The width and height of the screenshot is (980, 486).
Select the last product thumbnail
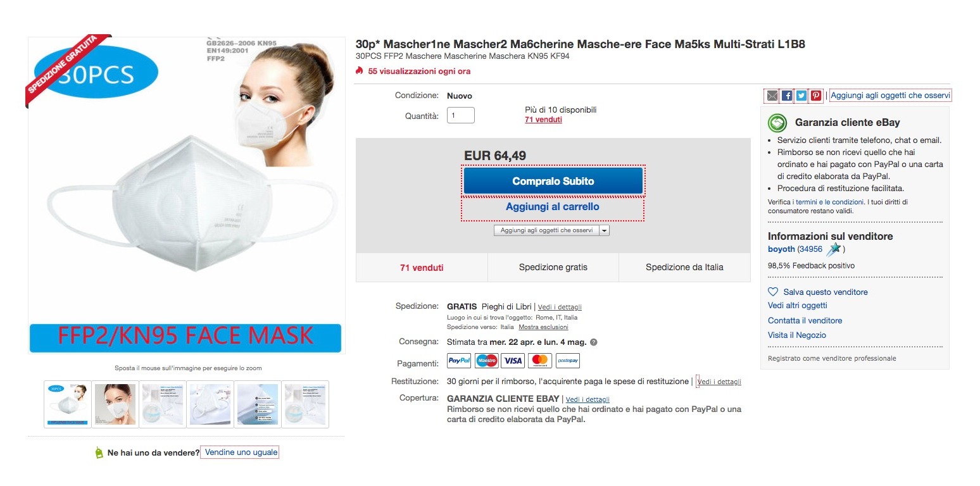[305, 404]
